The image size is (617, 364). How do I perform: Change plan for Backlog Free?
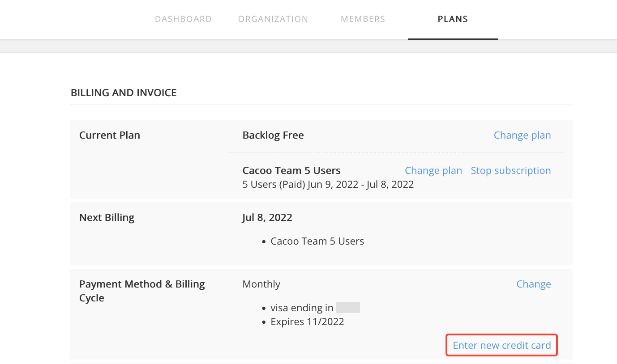click(522, 135)
